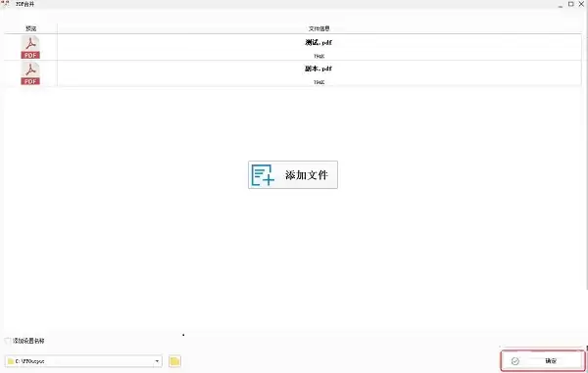Click the PDF merge app icon in title bar
This screenshot has width=588, height=373.
[x=5, y=4]
